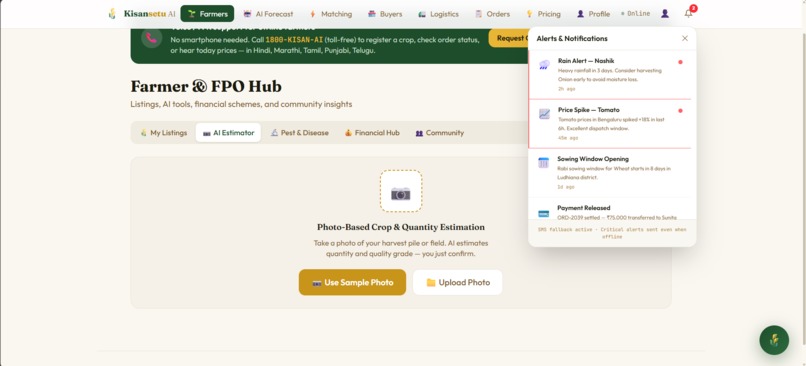Click the 1800-KISAN-AI toll-free number

click(x=294, y=40)
